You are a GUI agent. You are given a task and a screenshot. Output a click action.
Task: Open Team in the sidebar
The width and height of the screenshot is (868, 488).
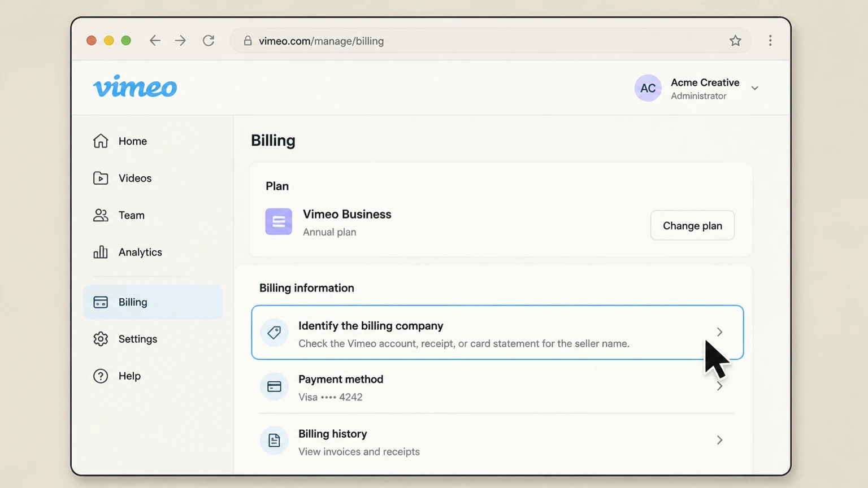(x=153, y=215)
